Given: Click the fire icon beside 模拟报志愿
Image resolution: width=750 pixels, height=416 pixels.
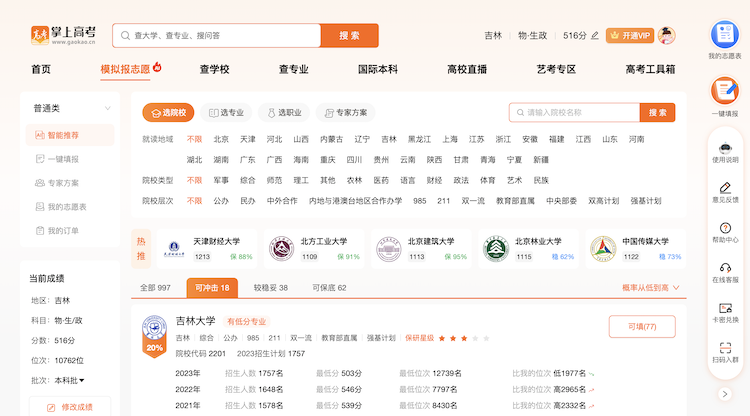Looking at the screenshot, I should [x=157, y=67].
